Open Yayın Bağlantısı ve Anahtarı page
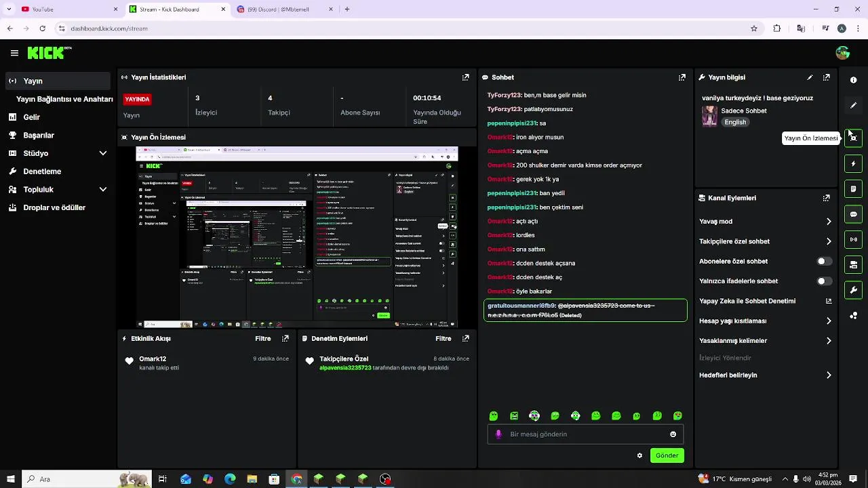Image resolution: width=868 pixels, height=488 pixels. [64, 99]
